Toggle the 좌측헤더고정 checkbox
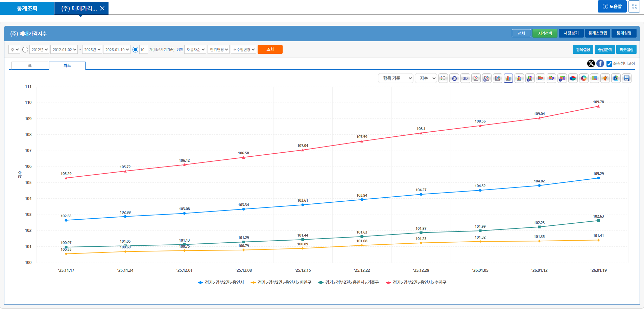The height and width of the screenshot is (310, 644). (609, 64)
